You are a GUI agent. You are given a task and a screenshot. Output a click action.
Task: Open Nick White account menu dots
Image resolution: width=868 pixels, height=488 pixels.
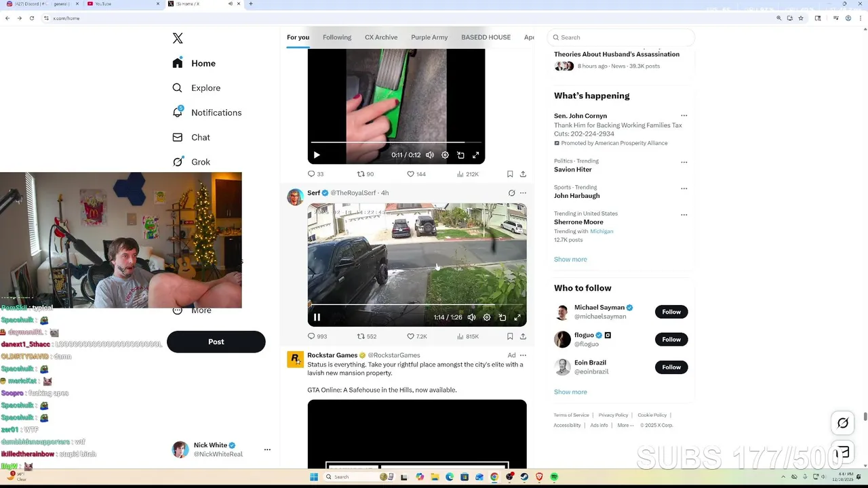[267, 449]
